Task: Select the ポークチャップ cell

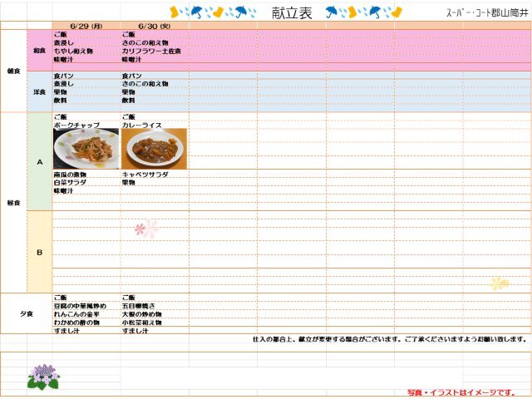Action: point(76,125)
